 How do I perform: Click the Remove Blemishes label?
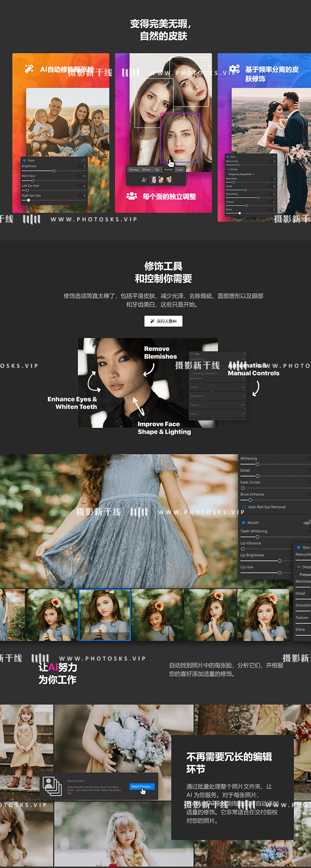coord(160,353)
